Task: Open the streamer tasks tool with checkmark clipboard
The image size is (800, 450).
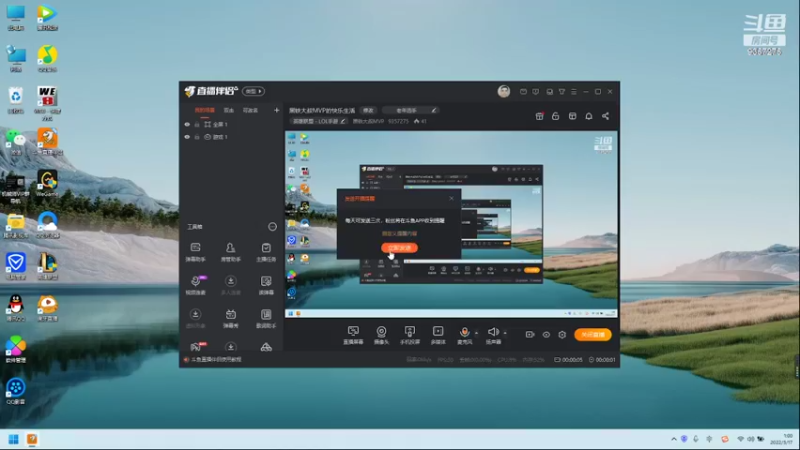Action: pos(266,252)
